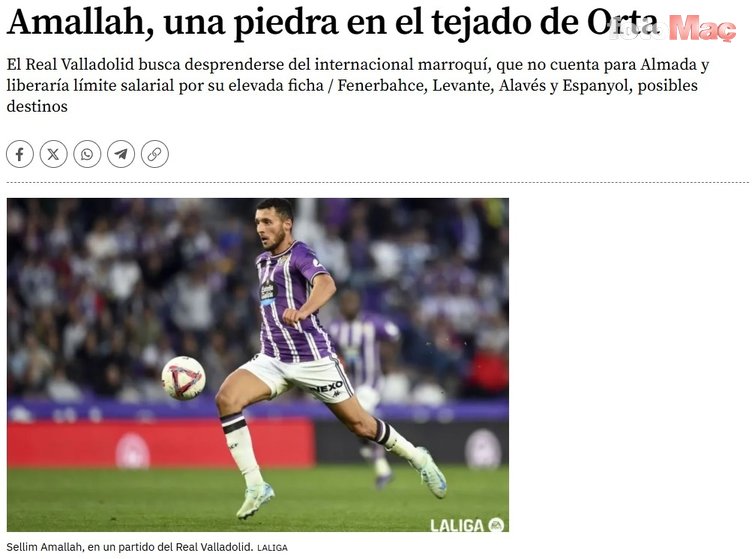Open the main photo of Sellim Amallah
The height and width of the screenshot is (559, 752).
(x=258, y=365)
